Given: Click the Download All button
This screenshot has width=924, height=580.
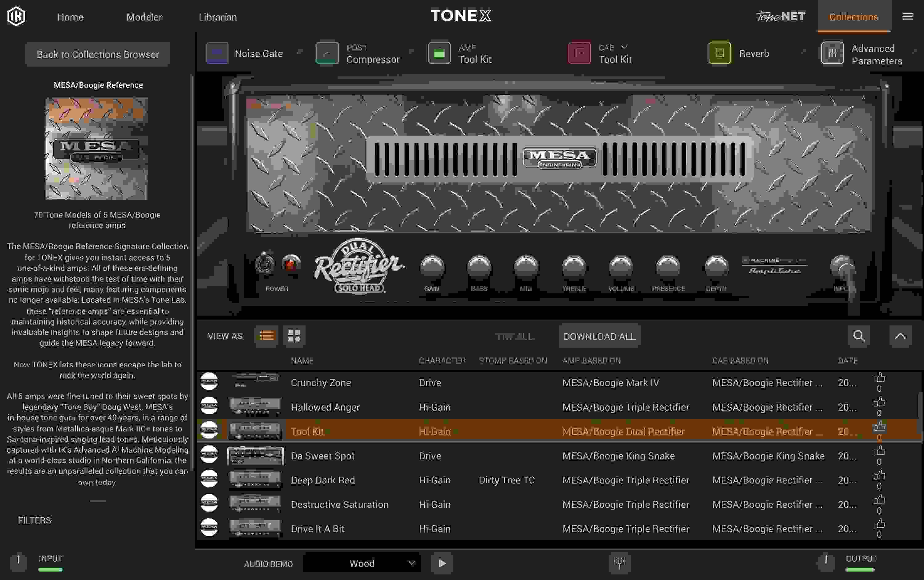Looking at the screenshot, I should 599,336.
